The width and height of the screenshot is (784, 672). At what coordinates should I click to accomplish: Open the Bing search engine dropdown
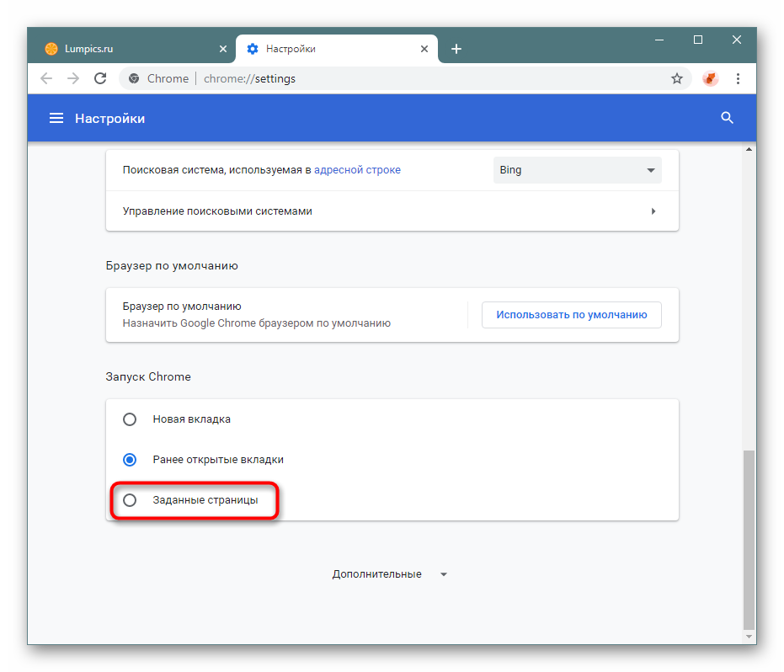pos(577,170)
